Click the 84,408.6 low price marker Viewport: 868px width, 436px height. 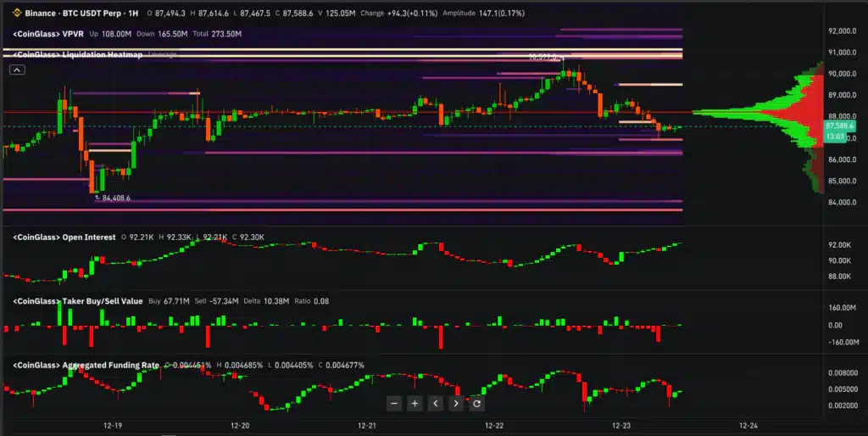click(115, 198)
